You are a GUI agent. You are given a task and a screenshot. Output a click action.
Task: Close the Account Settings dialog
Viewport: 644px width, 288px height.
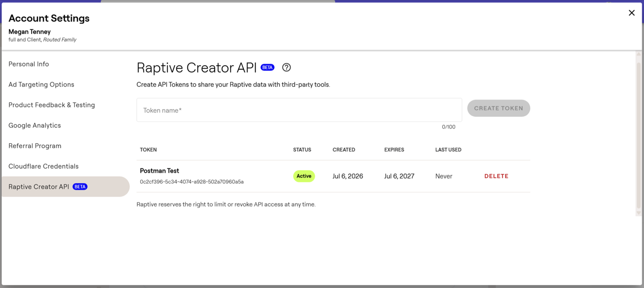[632, 13]
